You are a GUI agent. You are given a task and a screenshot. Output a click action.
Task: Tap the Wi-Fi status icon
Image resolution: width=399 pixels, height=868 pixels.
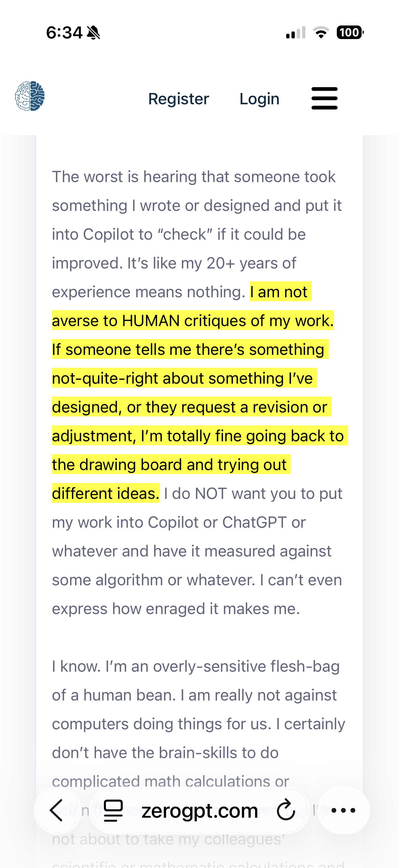(x=321, y=32)
